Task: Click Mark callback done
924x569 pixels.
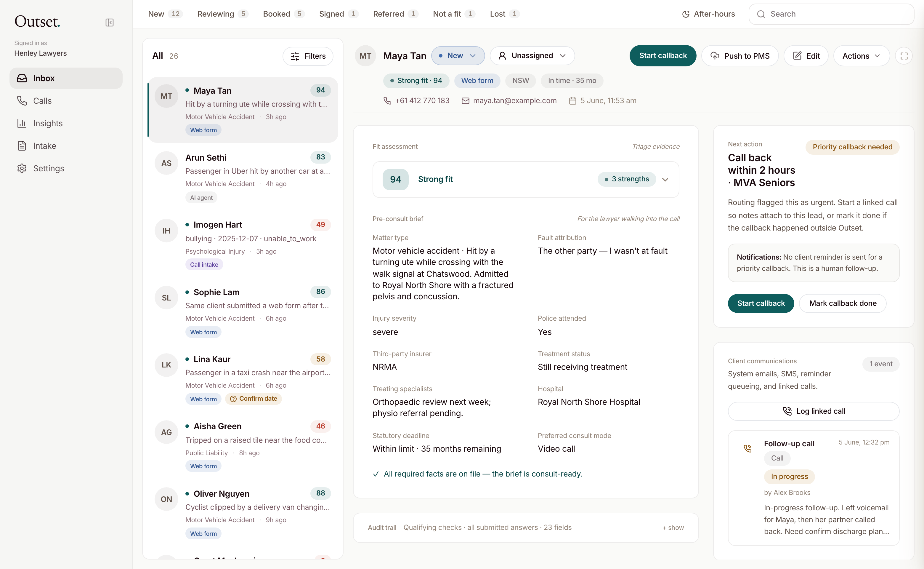Action: pos(842,303)
